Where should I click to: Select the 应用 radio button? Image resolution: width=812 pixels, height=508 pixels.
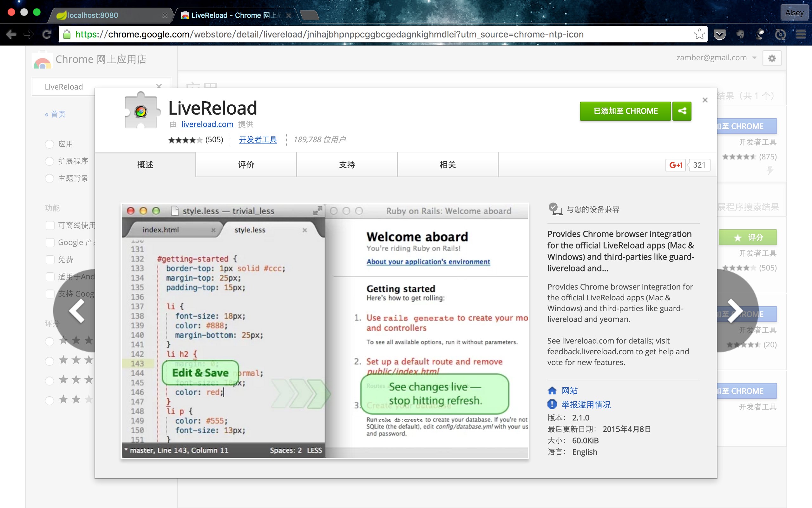coord(49,144)
